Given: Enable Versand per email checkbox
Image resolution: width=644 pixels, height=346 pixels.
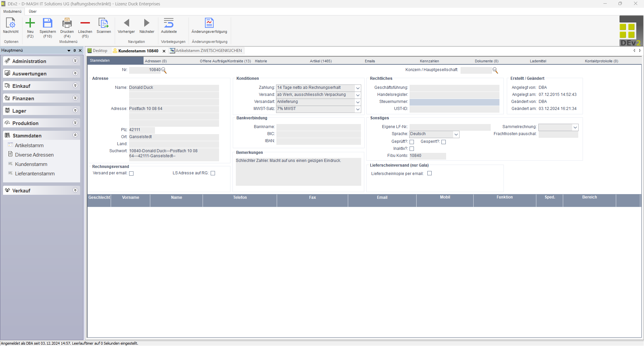Looking at the screenshot, I should [131, 174].
